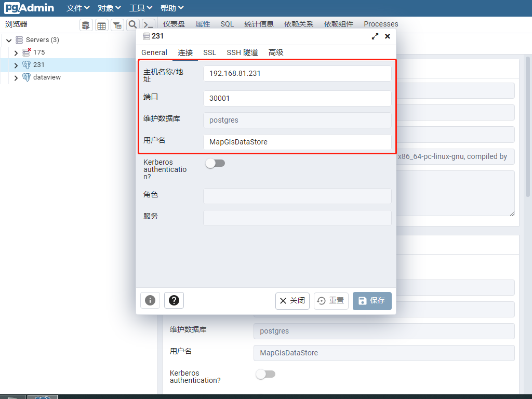Open the 高级 tab
The height and width of the screenshot is (399, 532).
pyautogui.click(x=276, y=52)
